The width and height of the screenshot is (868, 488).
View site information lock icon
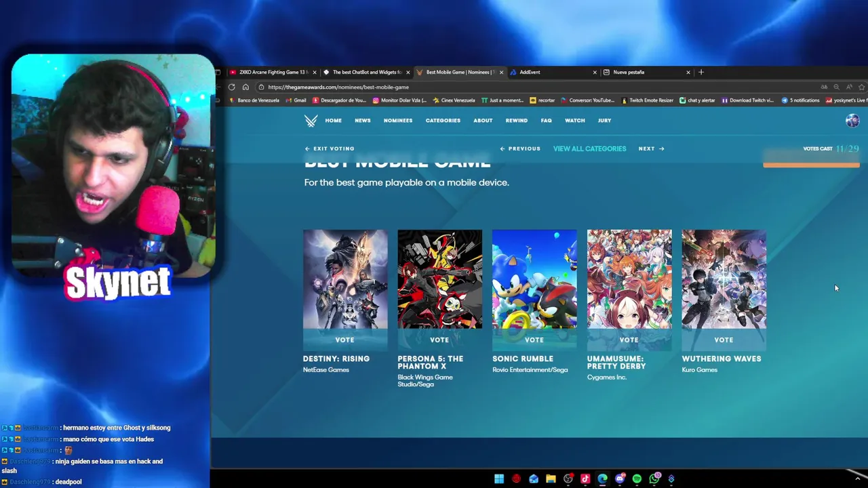261,87
